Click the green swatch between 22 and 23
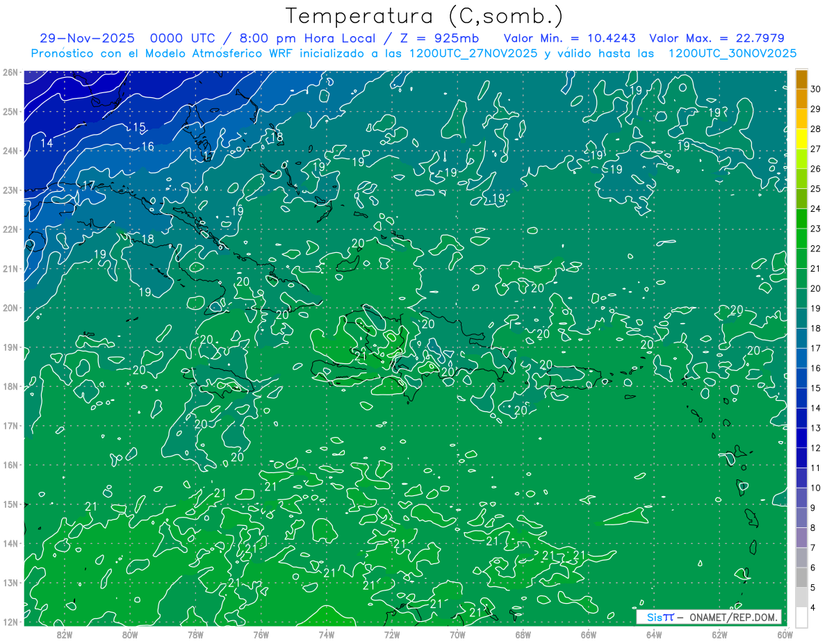This screenshot has height=644, width=834. click(801, 239)
